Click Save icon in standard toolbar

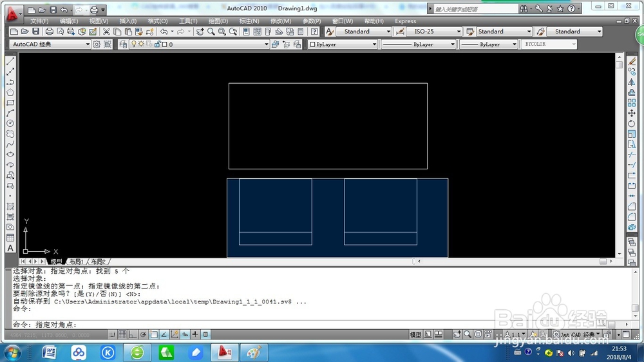click(35, 31)
